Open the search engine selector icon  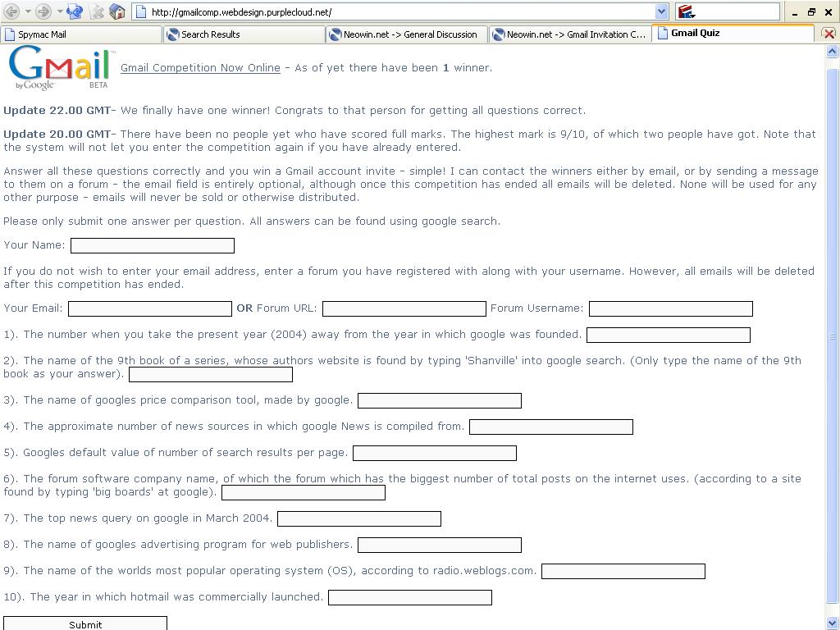tap(687, 11)
